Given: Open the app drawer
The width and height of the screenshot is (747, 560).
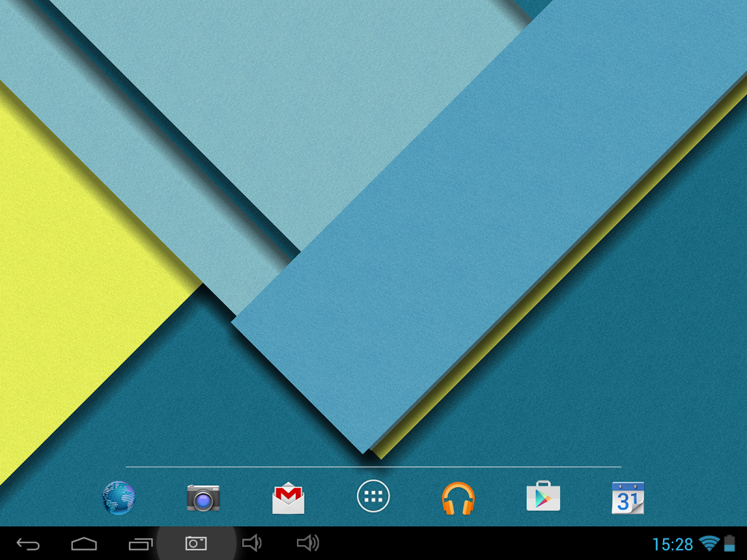Looking at the screenshot, I should click(373, 497).
